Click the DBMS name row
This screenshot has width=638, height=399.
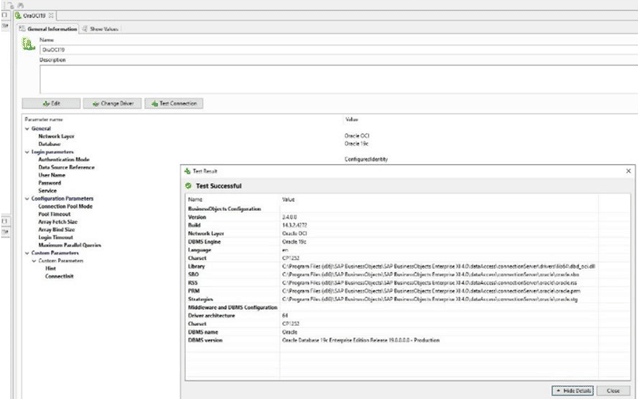click(407, 332)
